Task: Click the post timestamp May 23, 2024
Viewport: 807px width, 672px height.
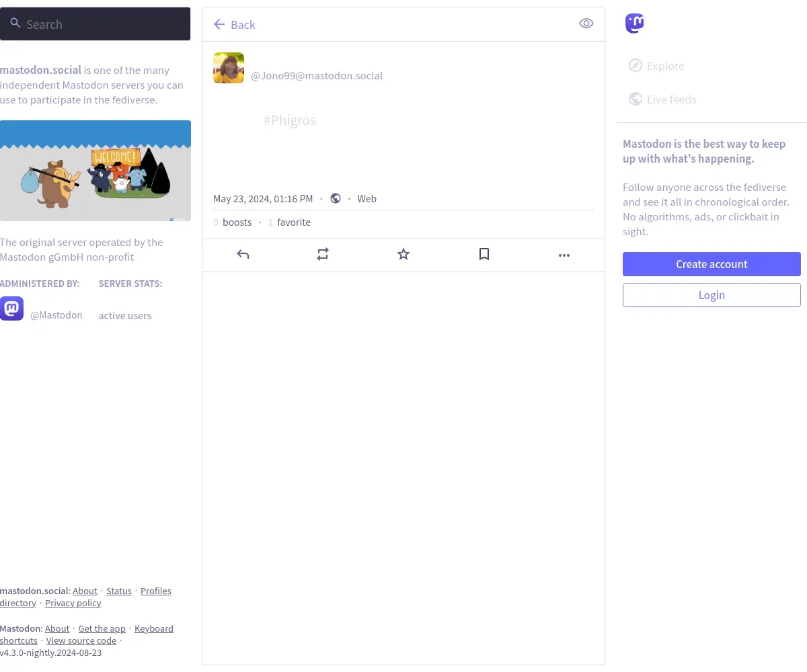Action: point(263,199)
